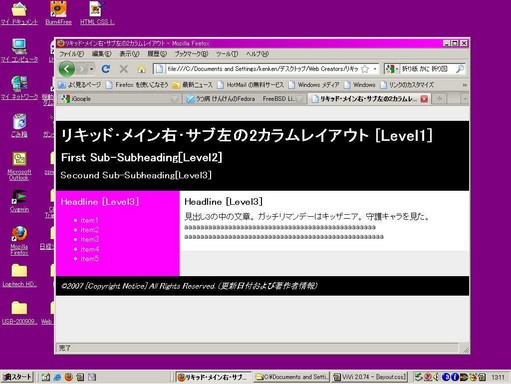Open the 編集(E) menu

click(101, 54)
